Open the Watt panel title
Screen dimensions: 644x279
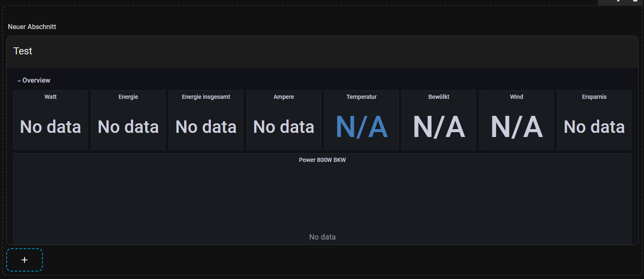tap(51, 97)
